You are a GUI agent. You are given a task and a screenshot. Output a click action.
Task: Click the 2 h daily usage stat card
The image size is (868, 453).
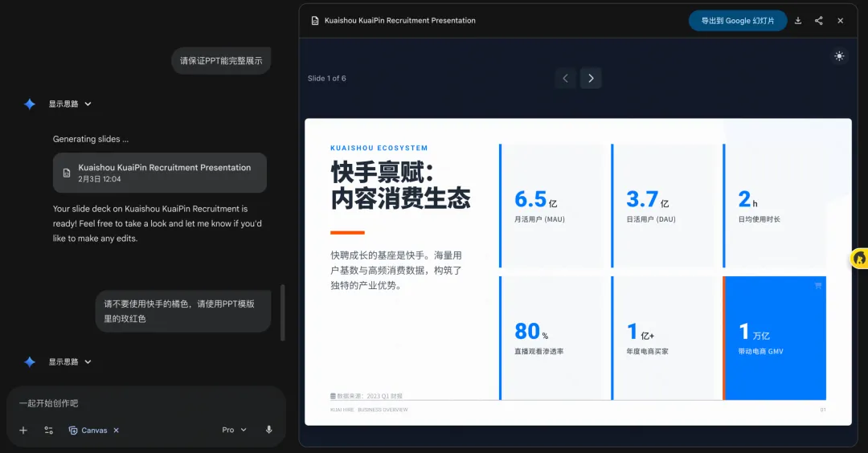pos(775,206)
